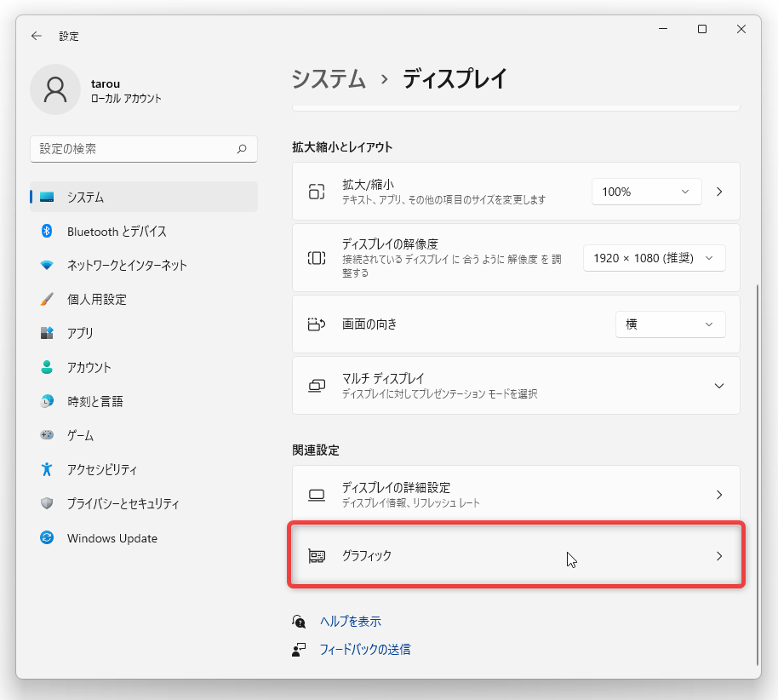778x700 pixels.
Task: Click the search magnifier icon
Action: coord(242,149)
